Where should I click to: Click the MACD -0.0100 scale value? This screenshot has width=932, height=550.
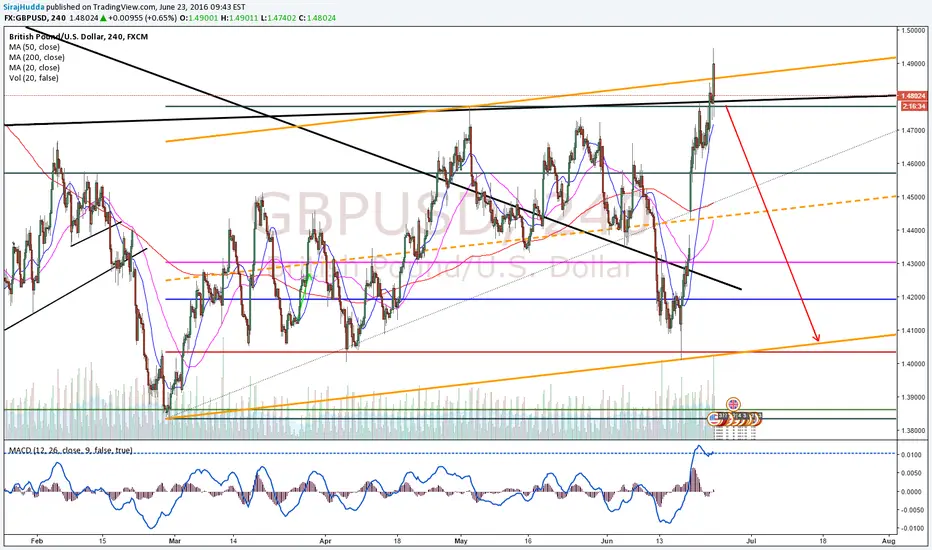tap(912, 528)
